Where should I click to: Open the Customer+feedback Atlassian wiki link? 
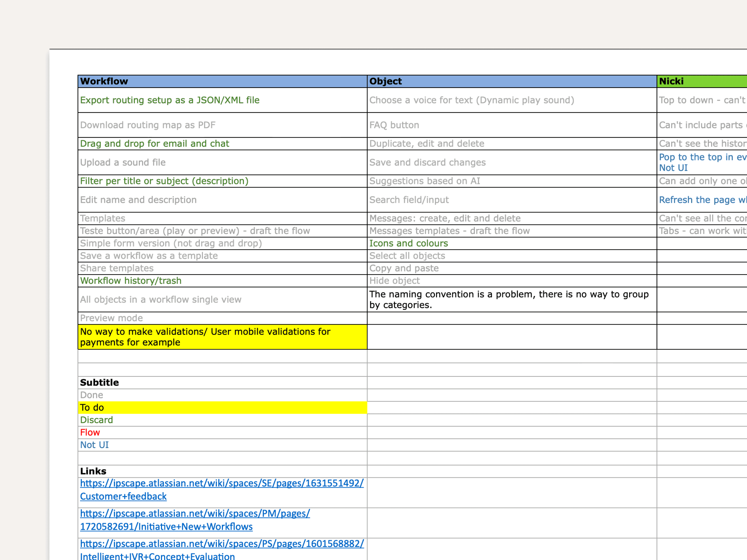point(221,483)
